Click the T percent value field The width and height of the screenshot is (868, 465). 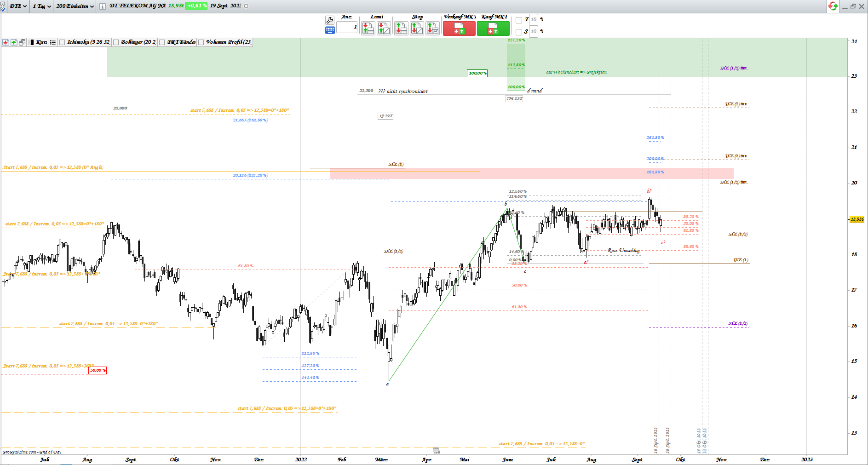[534, 20]
